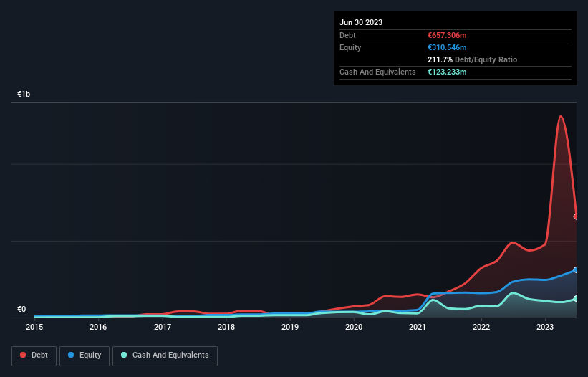Image resolution: width=588 pixels, height=377 pixels.
Task: Click the 2021 x-axis label
Action: pyautogui.click(x=418, y=327)
